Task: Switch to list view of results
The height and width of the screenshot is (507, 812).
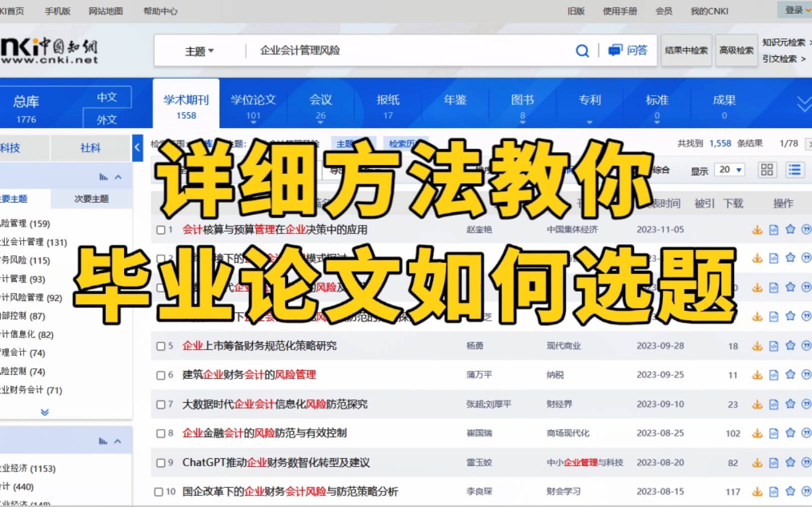Action: point(794,170)
